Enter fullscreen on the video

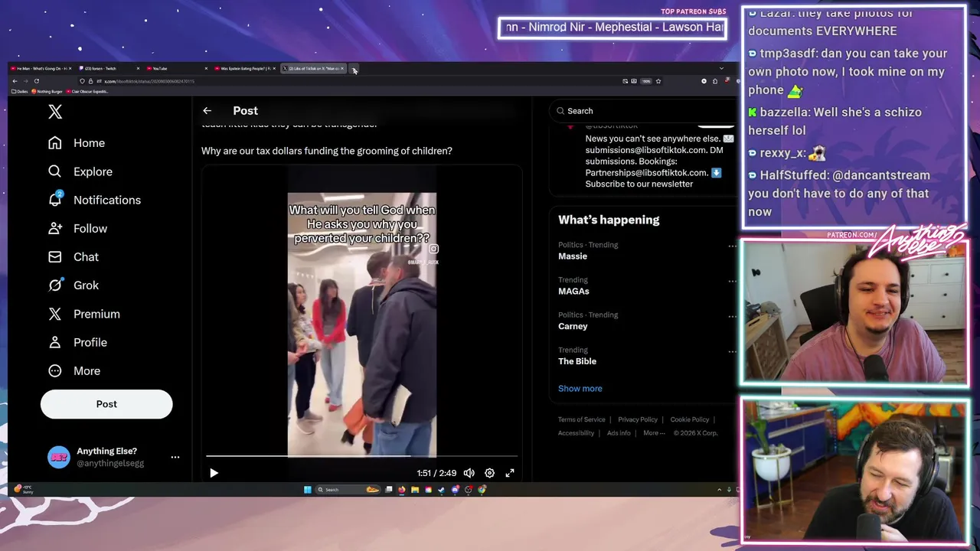tap(510, 473)
